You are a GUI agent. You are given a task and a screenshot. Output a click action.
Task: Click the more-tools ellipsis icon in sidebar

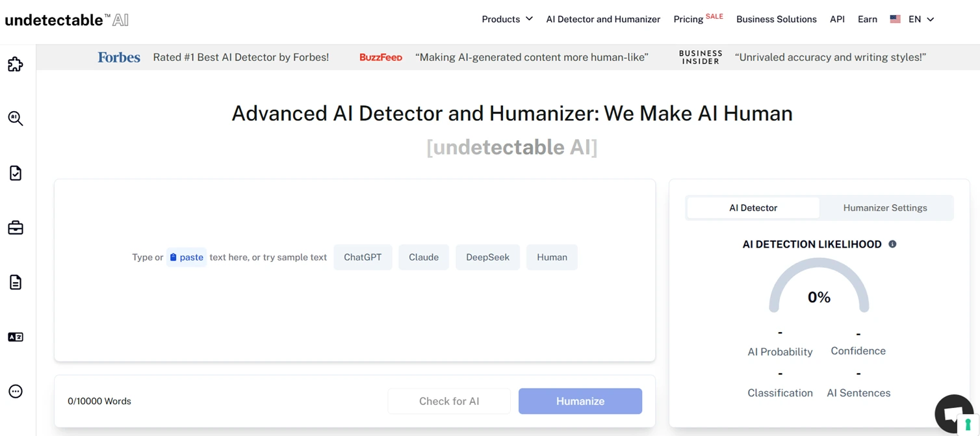coord(15,391)
